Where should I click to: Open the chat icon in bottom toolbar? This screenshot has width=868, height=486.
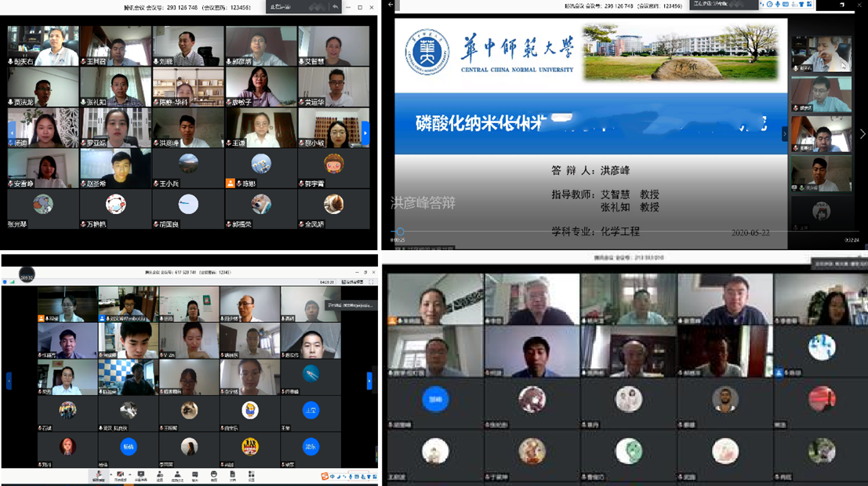pyautogui.click(x=196, y=475)
